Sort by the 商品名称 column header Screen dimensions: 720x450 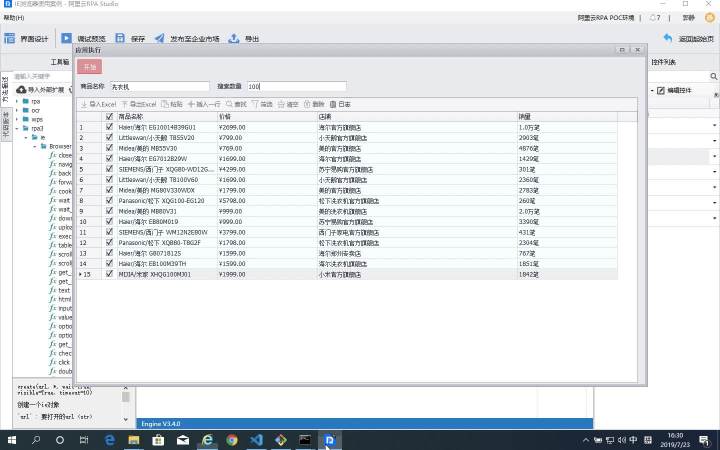pyautogui.click(x=167, y=117)
